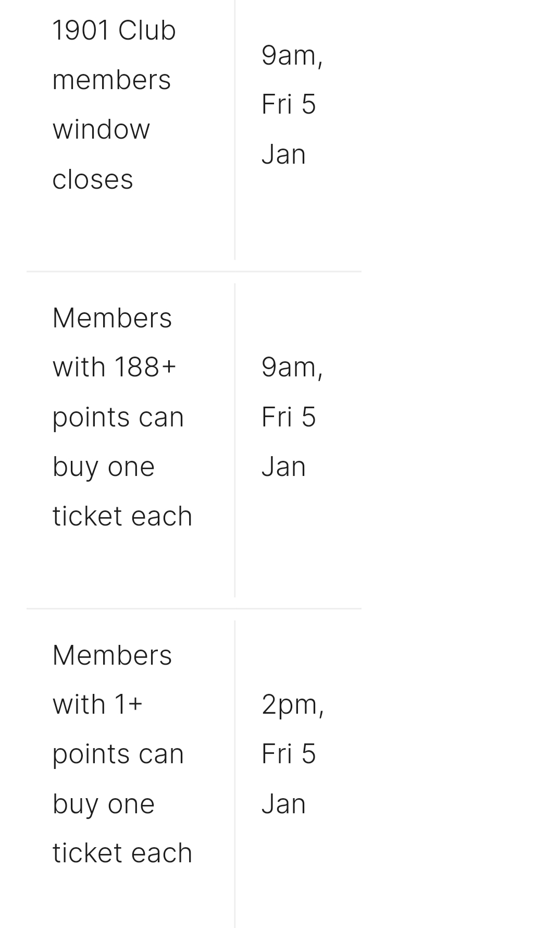
Task: Click 'Members' heading above 'with 1+'
Action: (112, 655)
